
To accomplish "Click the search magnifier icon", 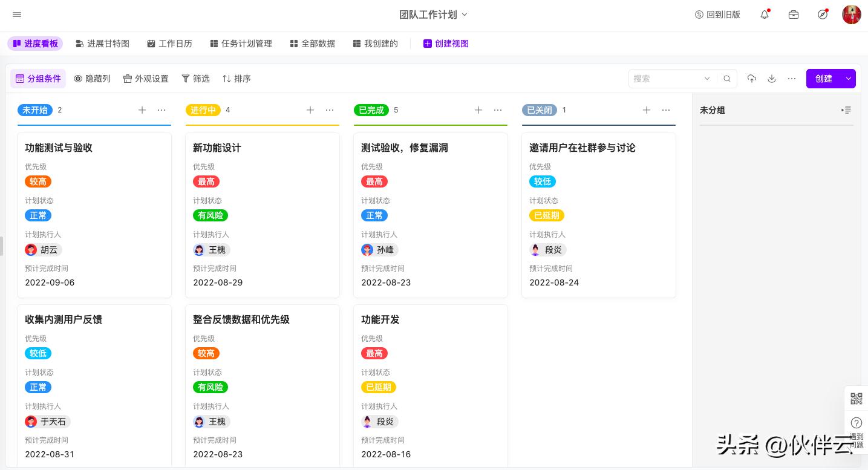I will pos(727,79).
